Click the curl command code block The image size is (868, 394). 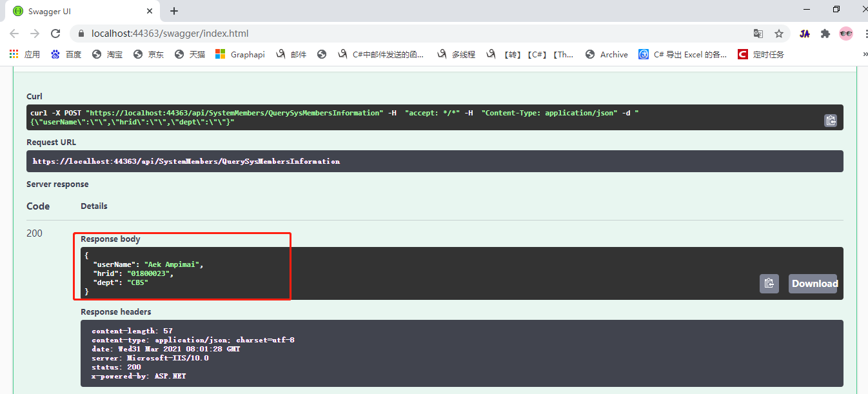435,117
